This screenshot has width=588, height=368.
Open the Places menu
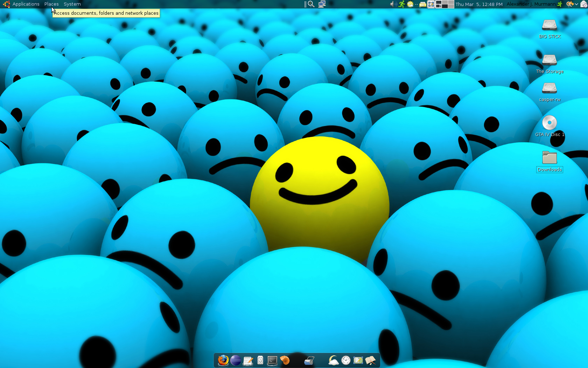(x=51, y=4)
